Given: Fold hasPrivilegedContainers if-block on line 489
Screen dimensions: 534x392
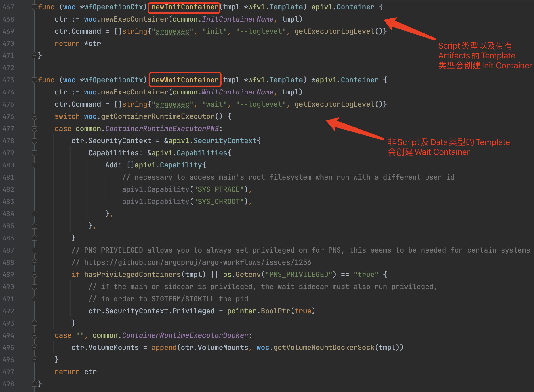Looking at the screenshot, I should coord(34,275).
